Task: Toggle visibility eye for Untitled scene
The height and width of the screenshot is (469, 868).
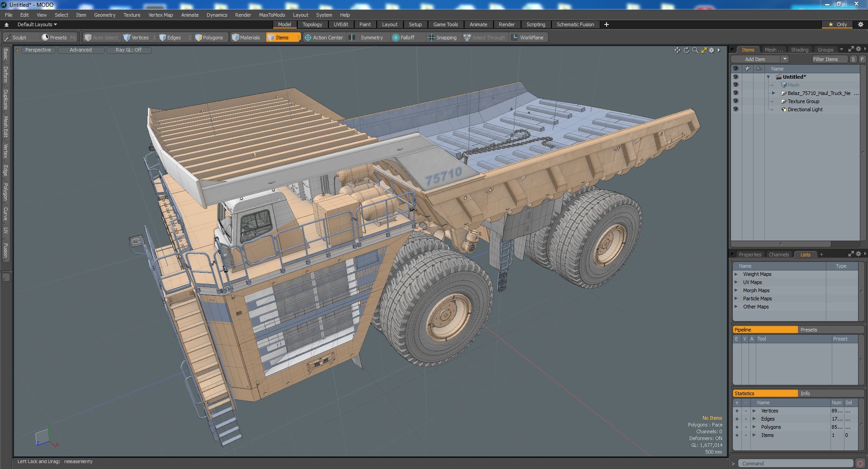Action: pos(735,77)
